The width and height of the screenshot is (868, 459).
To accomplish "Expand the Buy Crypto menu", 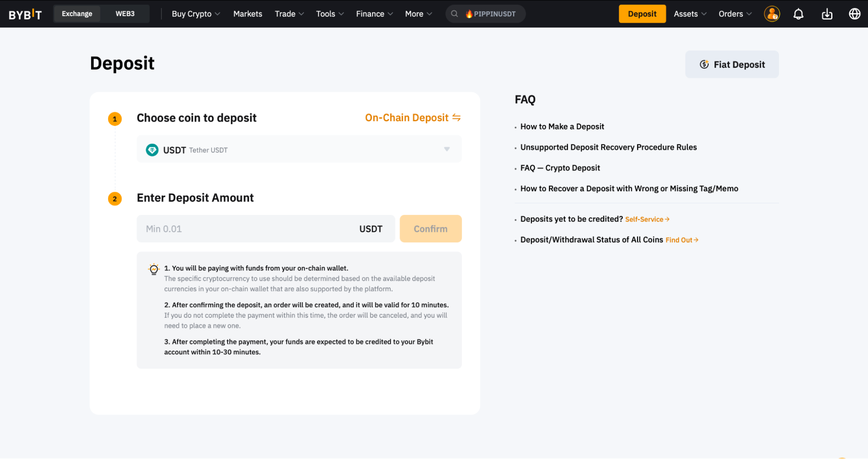I will click(x=196, y=14).
